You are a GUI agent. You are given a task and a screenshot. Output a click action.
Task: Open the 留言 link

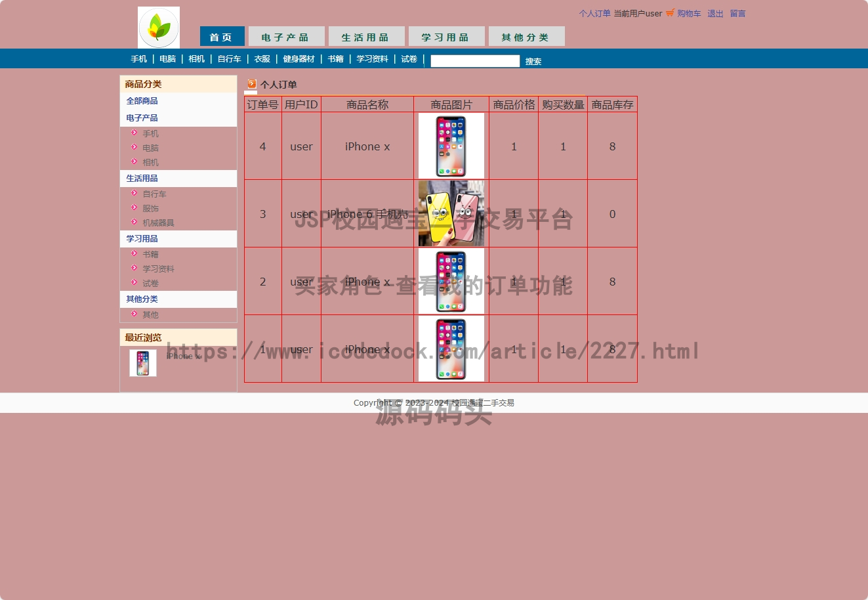click(x=737, y=14)
